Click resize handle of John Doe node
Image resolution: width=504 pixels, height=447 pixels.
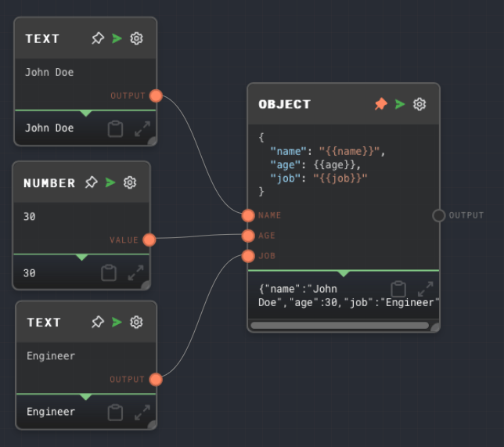152,141
